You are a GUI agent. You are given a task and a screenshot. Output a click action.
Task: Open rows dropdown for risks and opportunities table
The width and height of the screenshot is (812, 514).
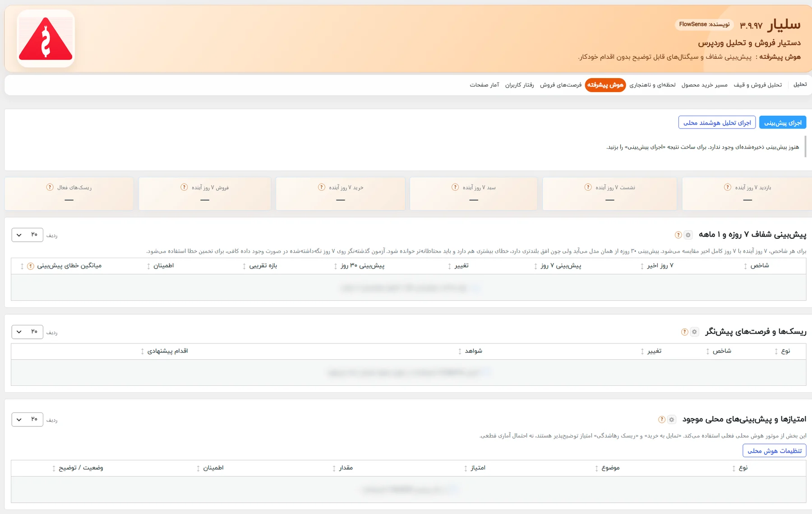(x=27, y=332)
